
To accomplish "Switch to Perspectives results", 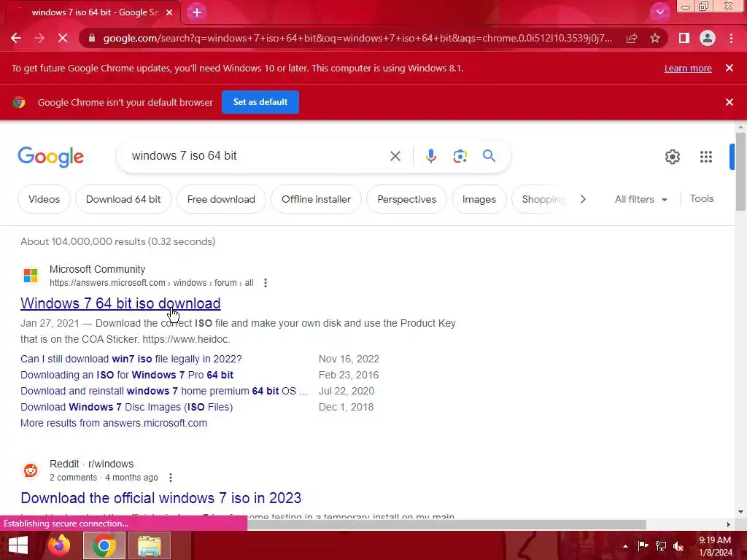I will [406, 199].
